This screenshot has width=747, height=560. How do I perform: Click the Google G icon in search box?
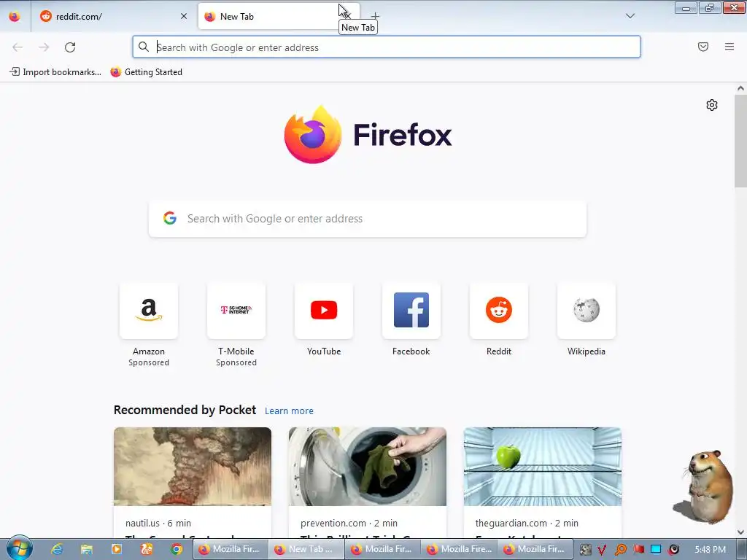(x=170, y=218)
